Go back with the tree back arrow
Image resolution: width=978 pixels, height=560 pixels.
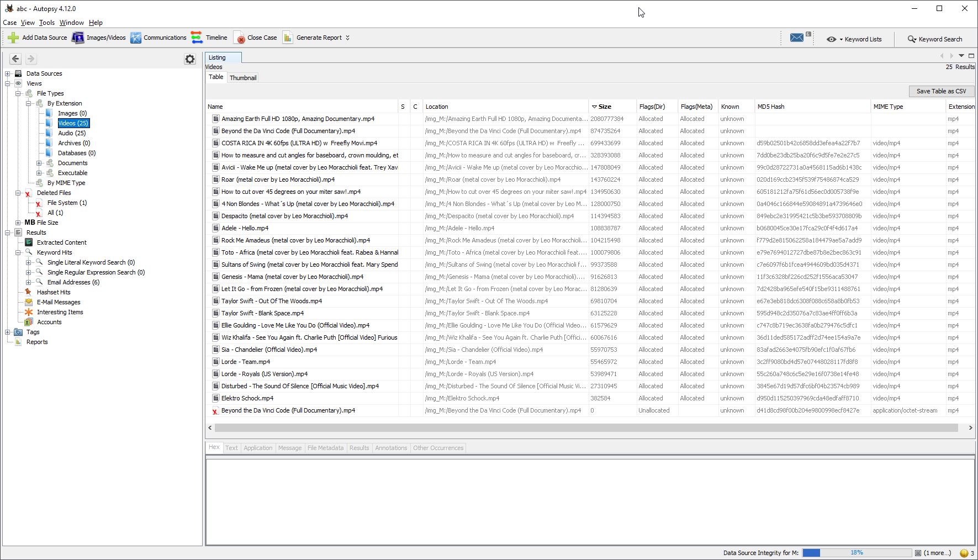(x=15, y=59)
